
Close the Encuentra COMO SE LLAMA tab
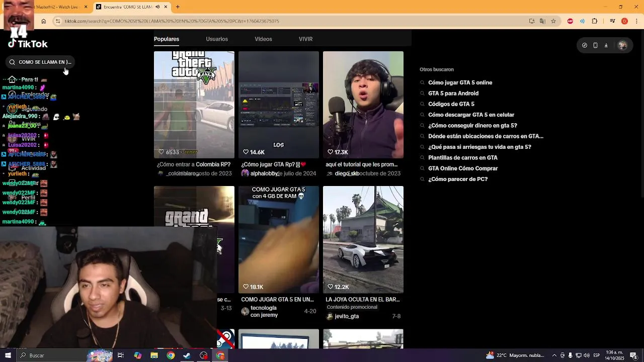(166, 7)
